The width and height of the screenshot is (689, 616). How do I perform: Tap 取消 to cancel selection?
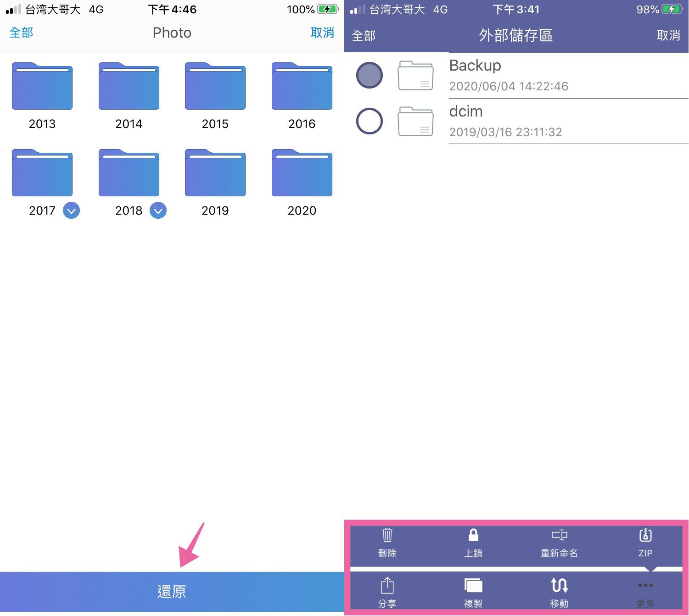pyautogui.click(x=323, y=33)
